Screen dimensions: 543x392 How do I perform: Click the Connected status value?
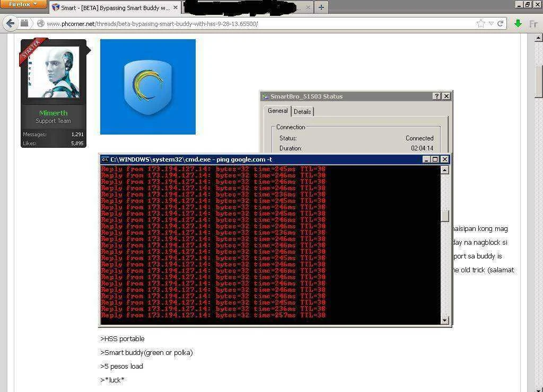[x=419, y=138]
